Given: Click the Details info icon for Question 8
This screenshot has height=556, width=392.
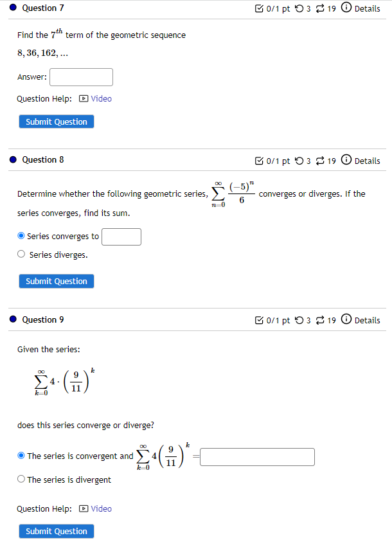Looking at the screenshot, I should 346,161.
